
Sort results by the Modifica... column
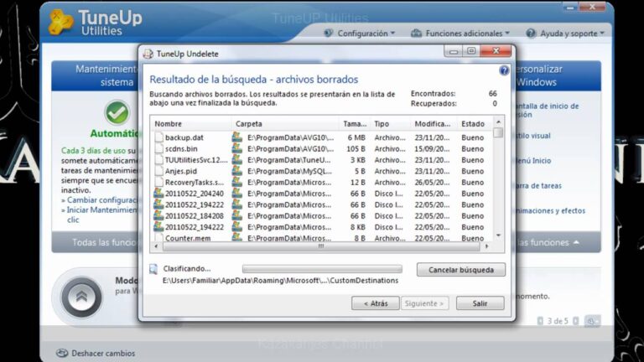pyautogui.click(x=434, y=123)
